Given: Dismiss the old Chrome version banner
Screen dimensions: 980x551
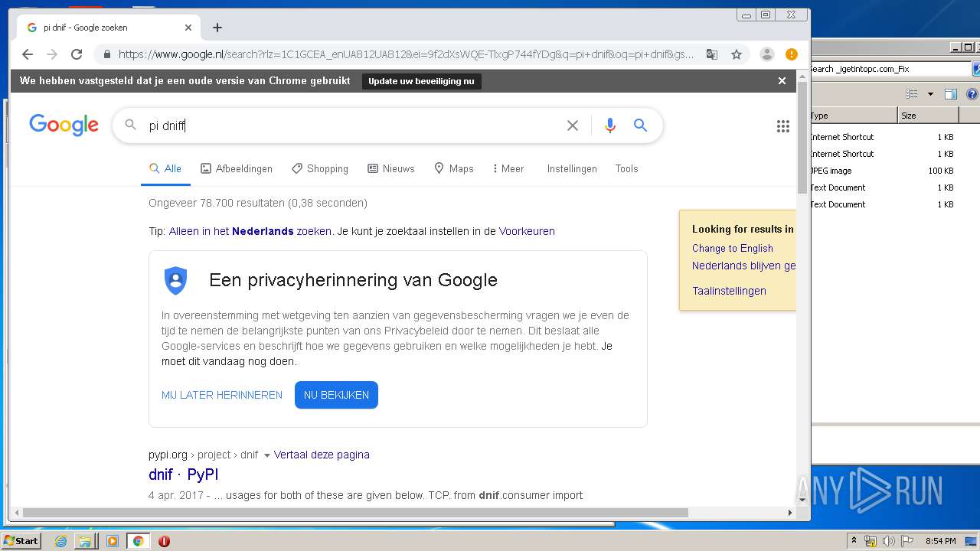Looking at the screenshot, I should coord(782,80).
